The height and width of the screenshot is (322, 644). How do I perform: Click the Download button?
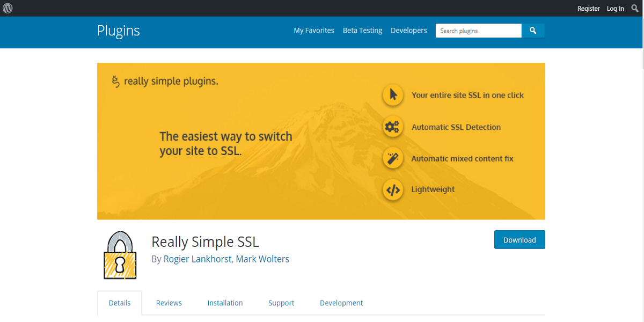click(519, 240)
